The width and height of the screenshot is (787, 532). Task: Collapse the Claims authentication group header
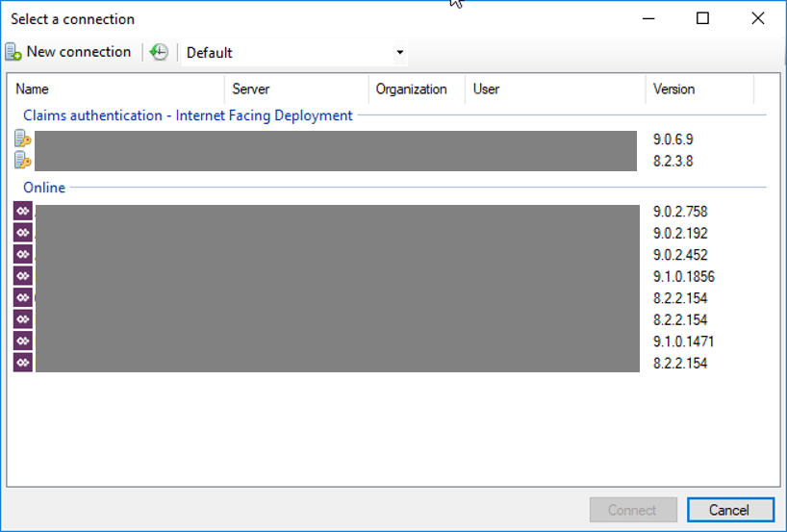[x=188, y=115]
